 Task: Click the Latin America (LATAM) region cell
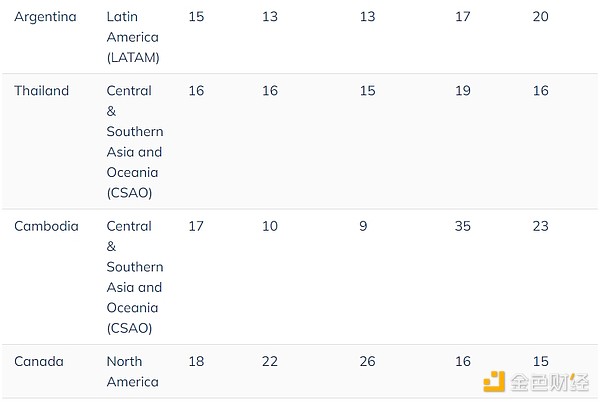133,37
